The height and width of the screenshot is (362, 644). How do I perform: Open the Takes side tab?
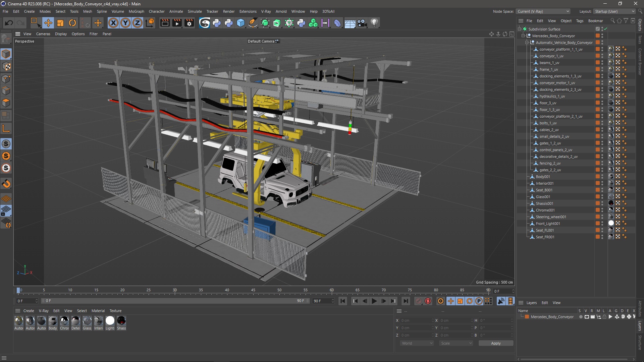pyautogui.click(x=640, y=40)
